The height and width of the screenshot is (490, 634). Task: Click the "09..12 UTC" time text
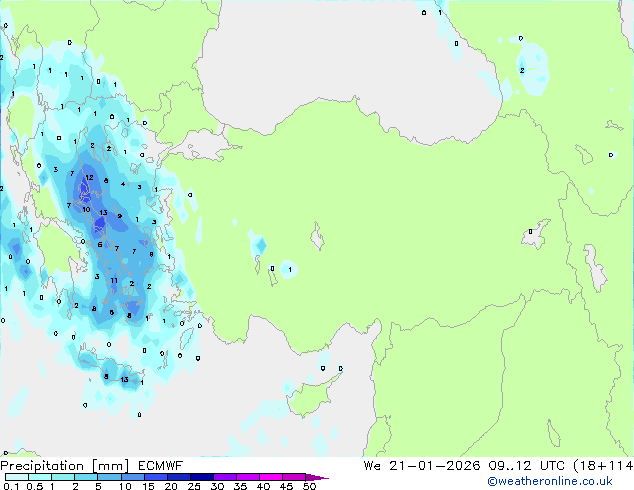coord(526,466)
